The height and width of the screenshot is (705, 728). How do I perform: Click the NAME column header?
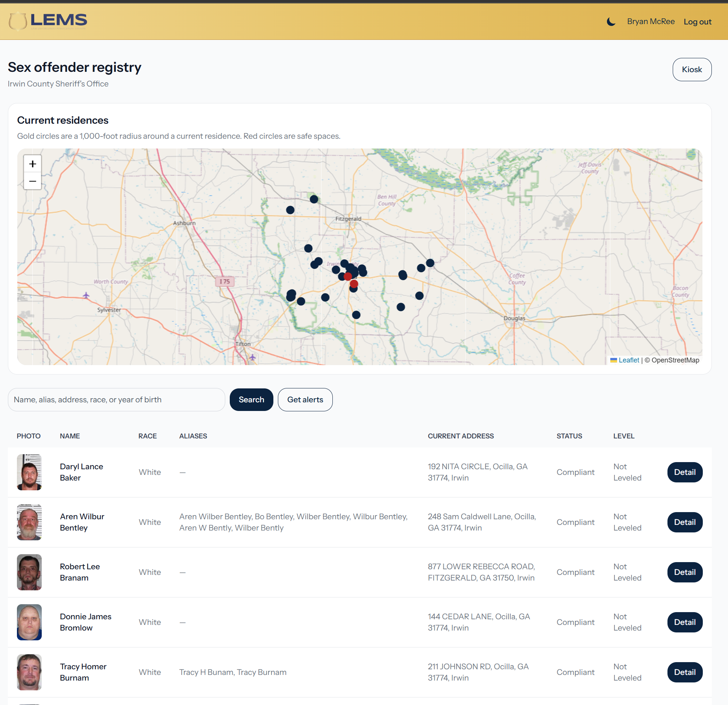click(70, 436)
